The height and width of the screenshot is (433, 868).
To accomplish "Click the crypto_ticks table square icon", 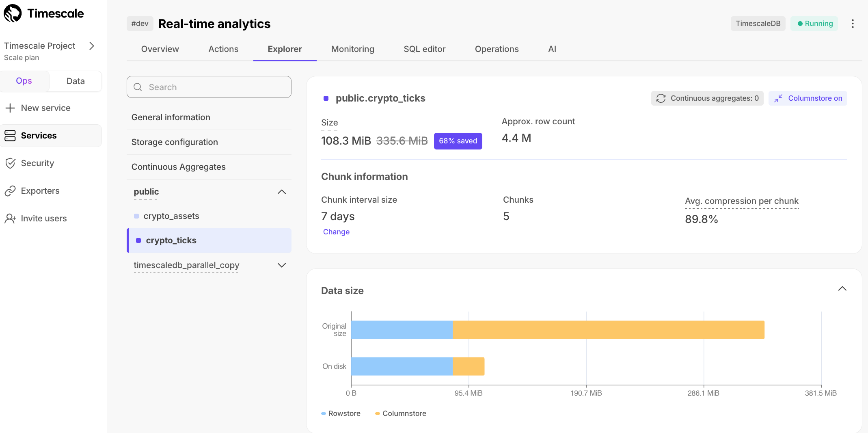I will pos(138,240).
